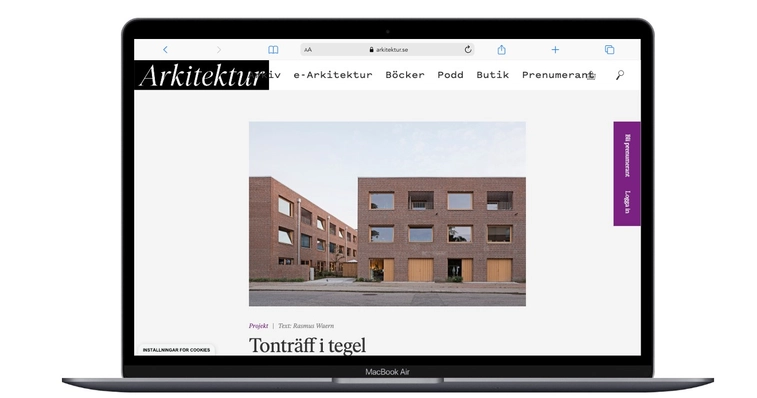Select the Prenumerant menu item
757x398 pixels.
point(558,75)
